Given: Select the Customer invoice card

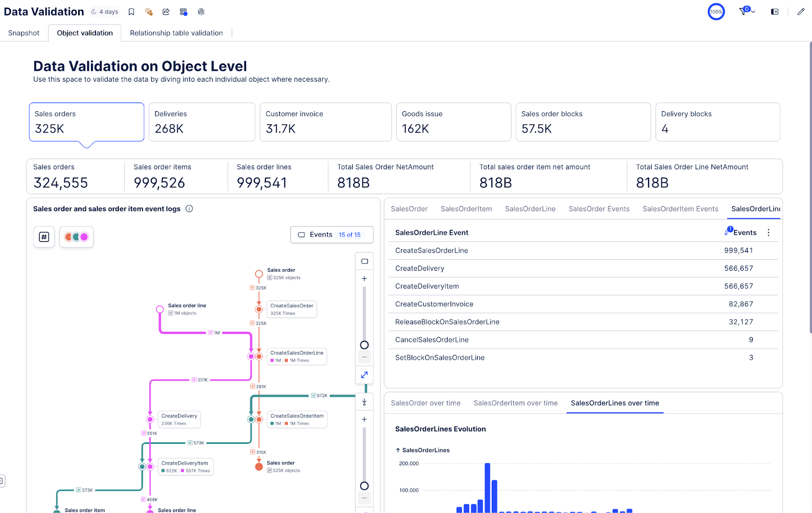Looking at the screenshot, I should pos(325,122).
